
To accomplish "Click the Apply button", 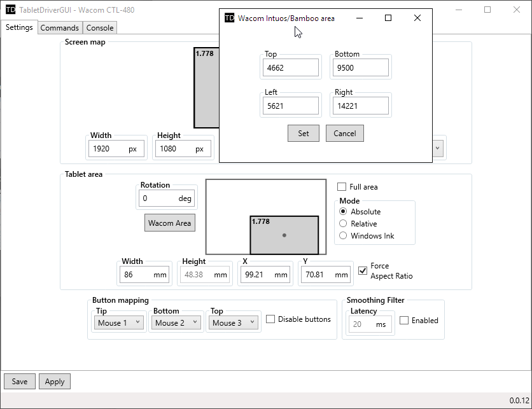I will coord(55,382).
